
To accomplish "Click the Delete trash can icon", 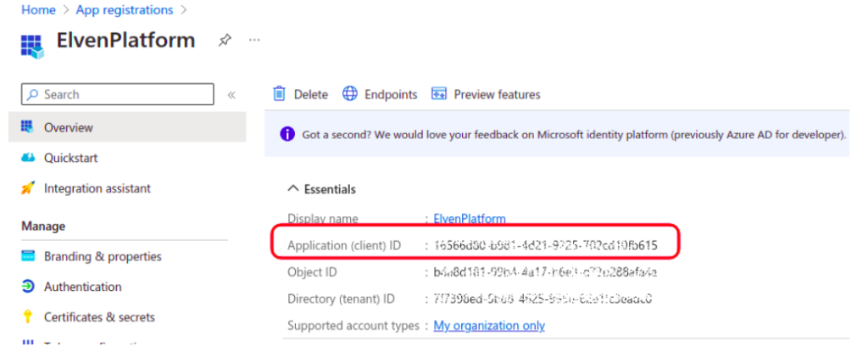I will (x=280, y=94).
